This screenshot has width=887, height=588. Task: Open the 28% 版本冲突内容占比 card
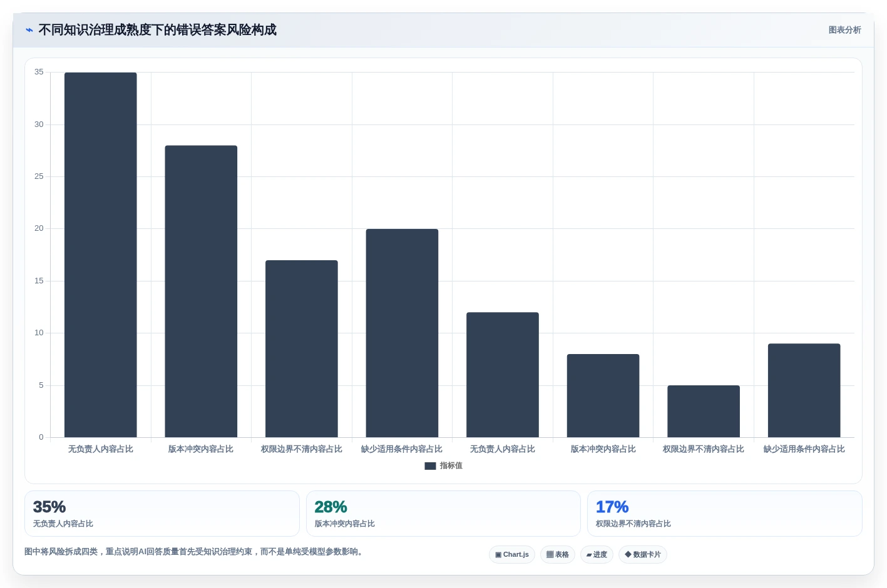[443, 514]
